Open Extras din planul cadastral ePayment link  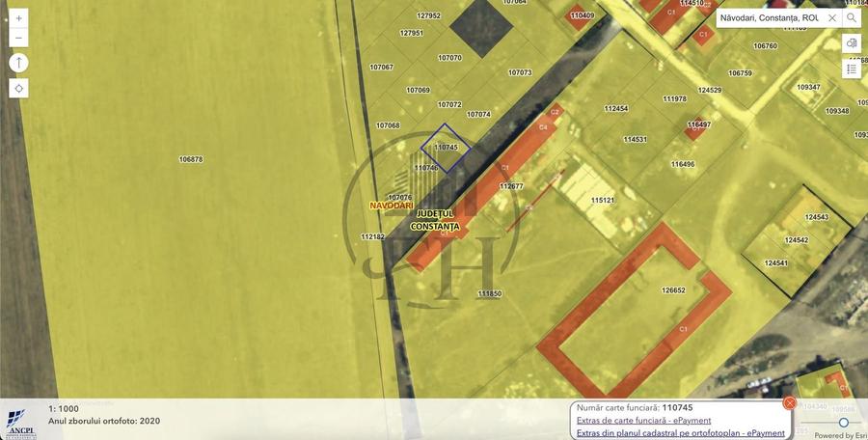tap(680, 433)
